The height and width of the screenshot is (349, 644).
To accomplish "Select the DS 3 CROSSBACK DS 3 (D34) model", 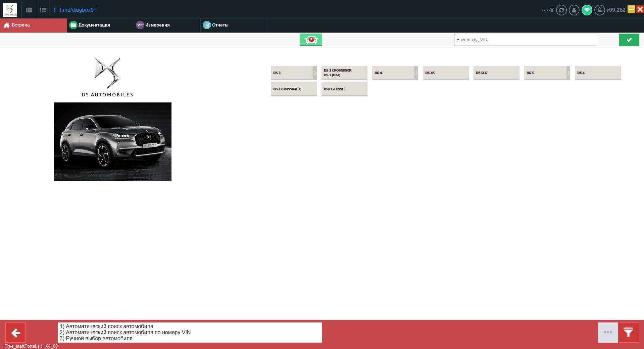I will (344, 73).
